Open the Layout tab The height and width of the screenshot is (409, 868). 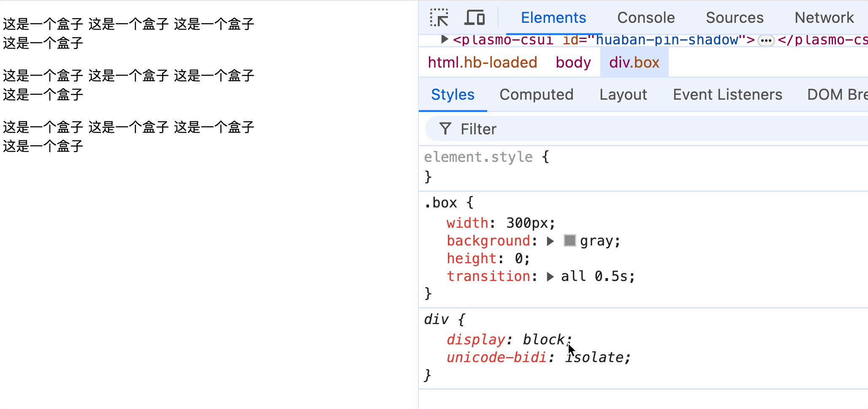point(623,95)
